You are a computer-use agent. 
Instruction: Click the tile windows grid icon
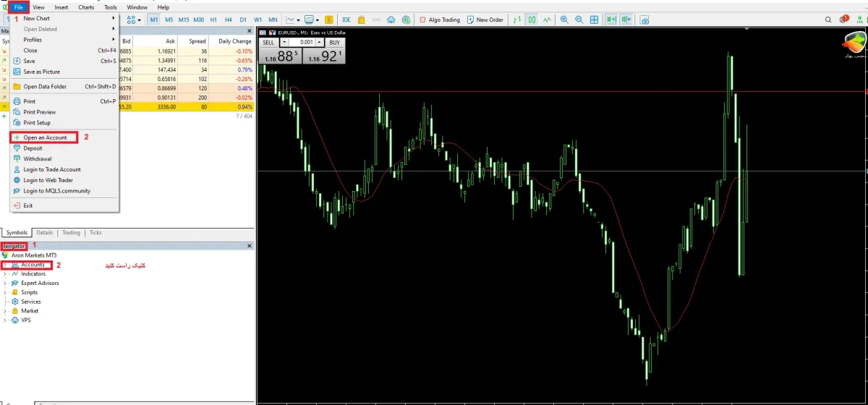pyautogui.click(x=594, y=20)
